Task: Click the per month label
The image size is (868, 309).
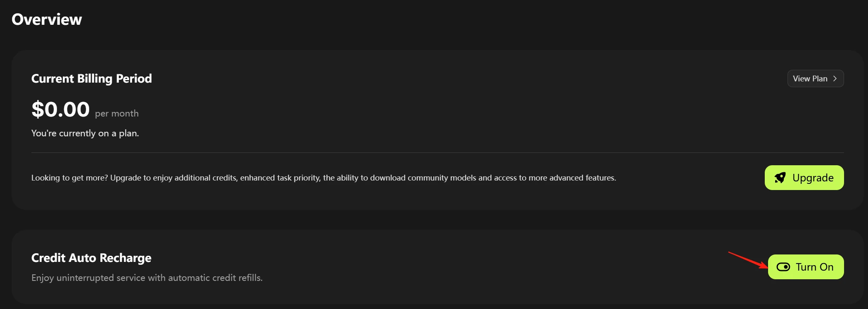Action: (117, 114)
